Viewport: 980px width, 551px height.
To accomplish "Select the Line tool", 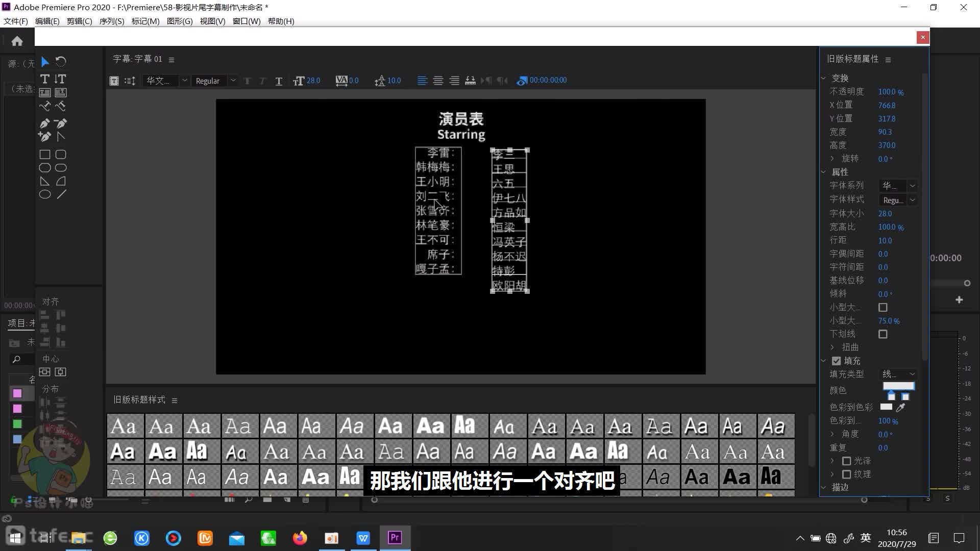I will click(x=61, y=194).
